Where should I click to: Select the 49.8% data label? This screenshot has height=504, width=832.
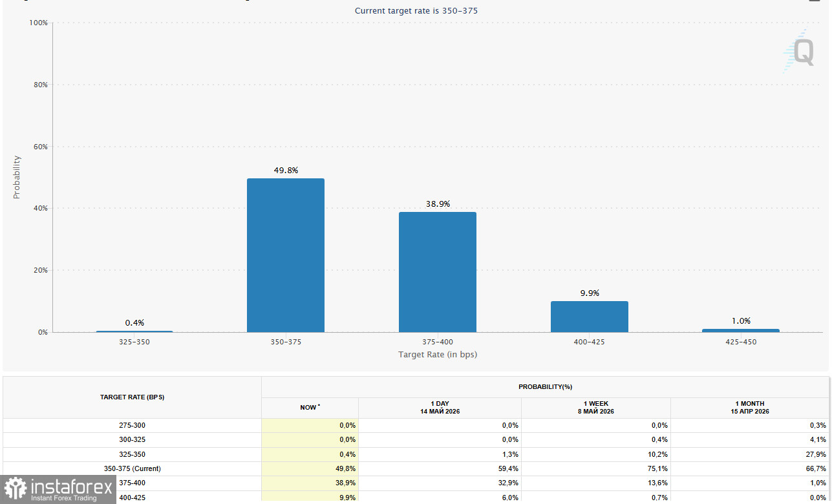tap(286, 171)
